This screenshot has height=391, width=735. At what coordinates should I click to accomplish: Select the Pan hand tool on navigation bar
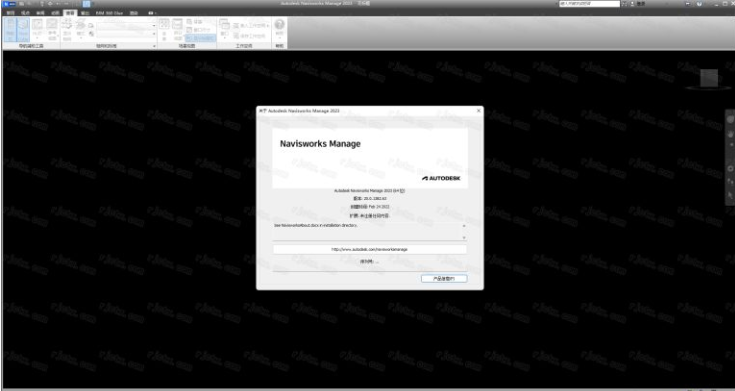[730, 134]
